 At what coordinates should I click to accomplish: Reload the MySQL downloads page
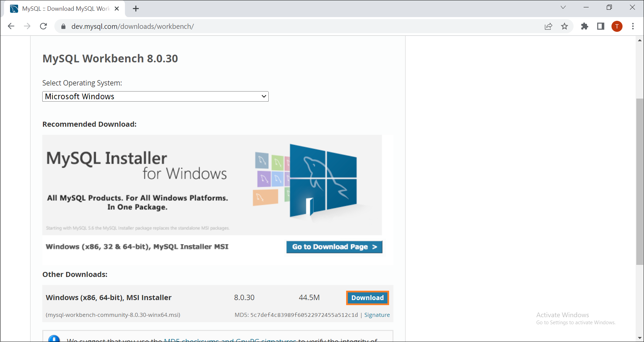(44, 26)
